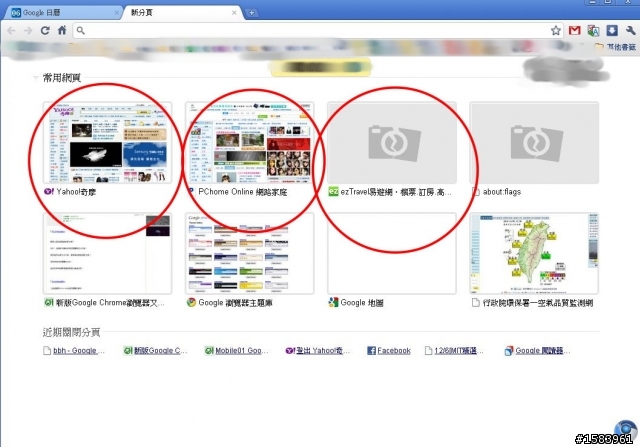
Task: Select the 新分頁 tab
Action: point(182,13)
